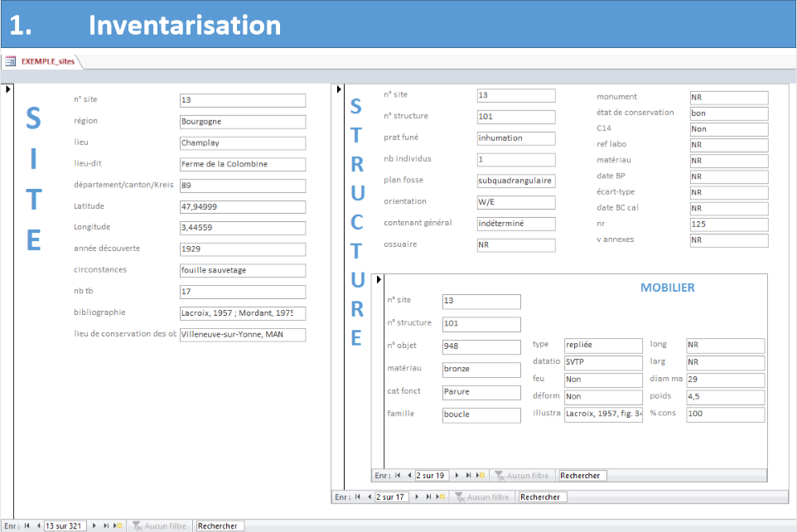Click poids field showing 4,5
Image resolution: width=797 pixels, height=532 pixels.
tap(725, 397)
